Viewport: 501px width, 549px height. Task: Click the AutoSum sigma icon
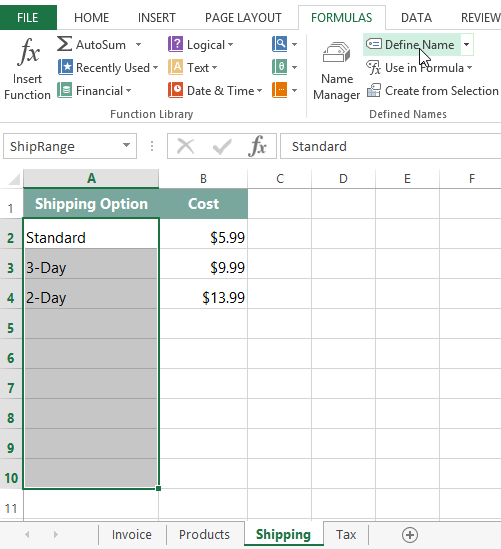click(x=64, y=44)
